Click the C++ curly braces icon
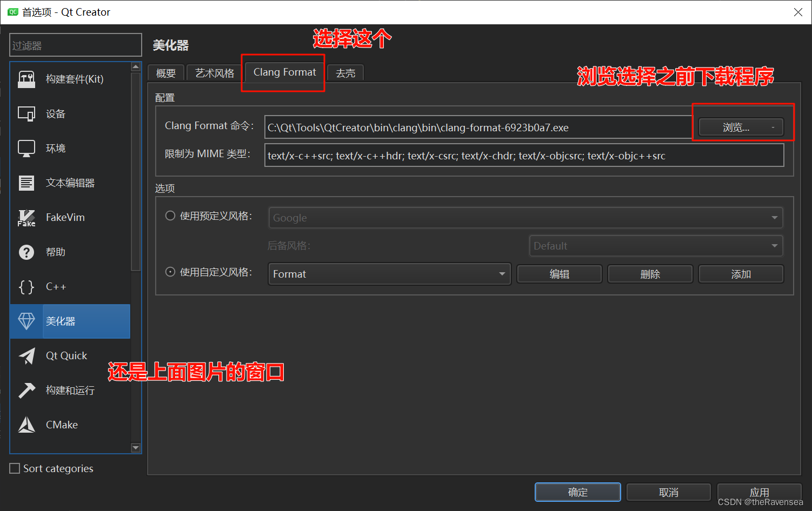This screenshot has width=812, height=511. pyautogui.click(x=26, y=287)
